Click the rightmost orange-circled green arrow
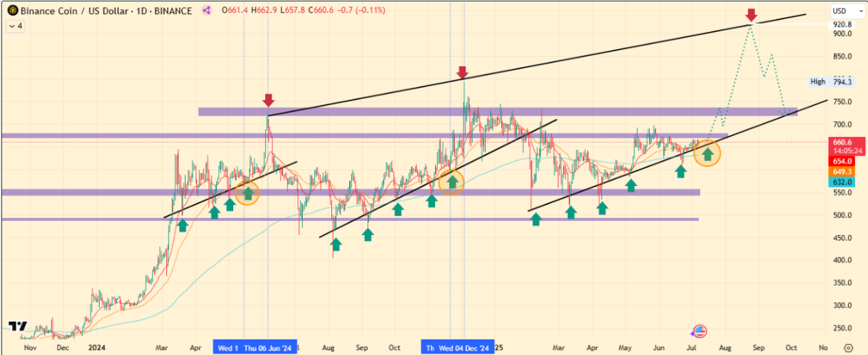 tap(707, 153)
